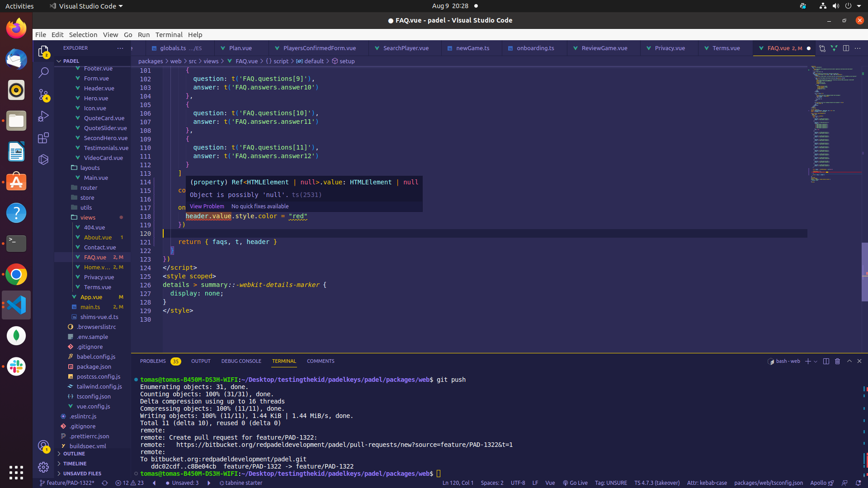
Task: Open the Accounts icon in activity bar
Action: point(43,446)
